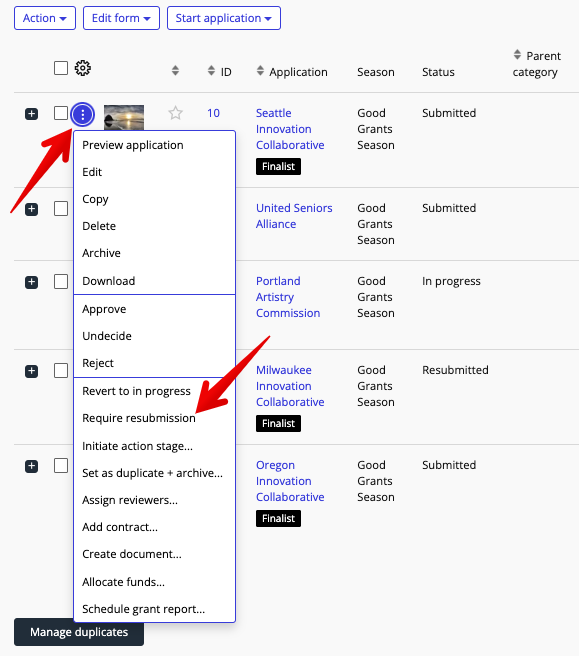Sort by Parent category arrows
Screen dimensions: 579x656
pos(518,54)
